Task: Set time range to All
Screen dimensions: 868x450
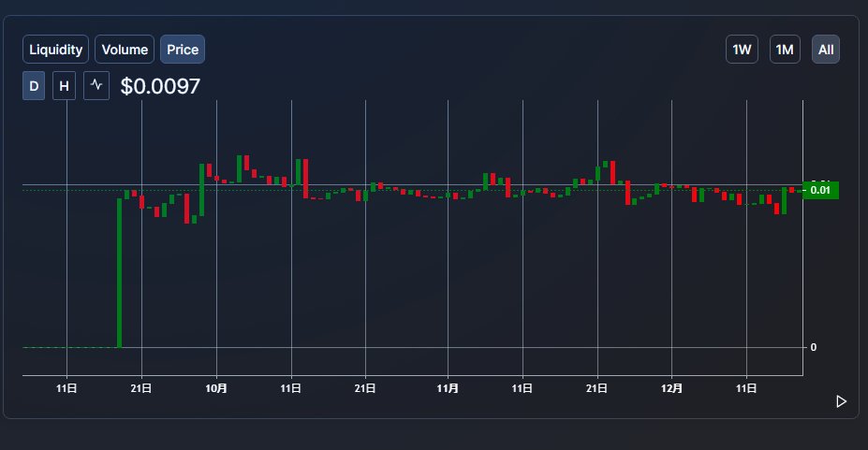Action: coord(825,50)
